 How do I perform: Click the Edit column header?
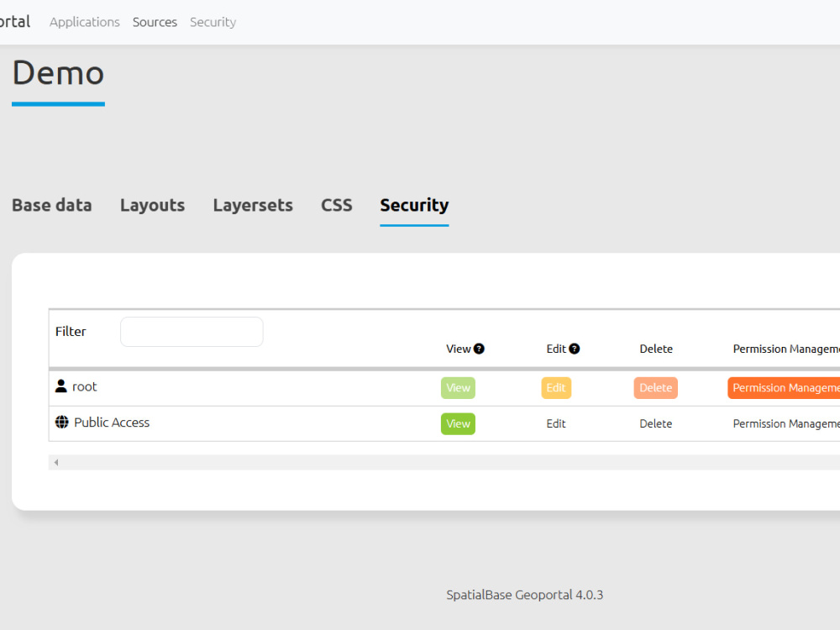[556, 349]
